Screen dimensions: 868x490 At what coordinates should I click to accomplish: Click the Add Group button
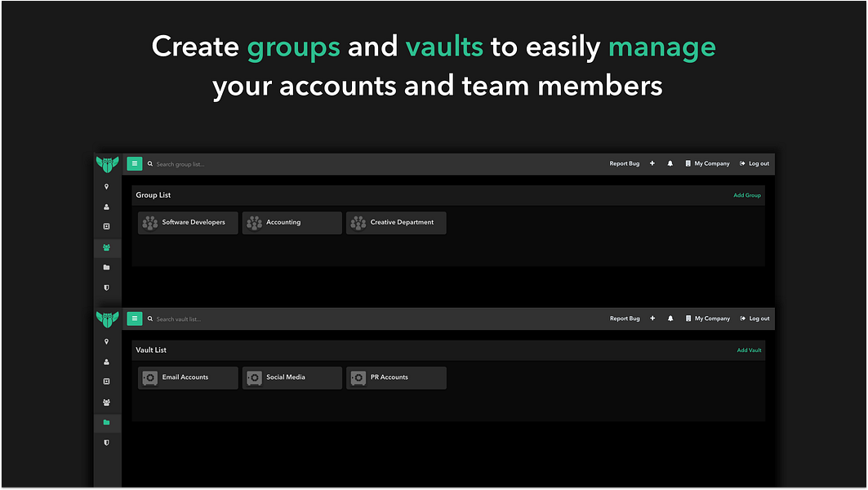[747, 195]
